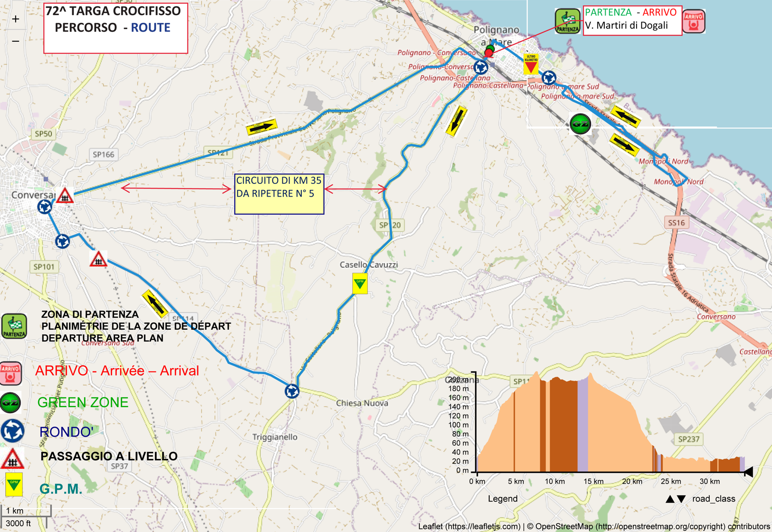Click the yellow GPM legend icon beside G.P.M.
The image size is (772, 532).
[14, 484]
